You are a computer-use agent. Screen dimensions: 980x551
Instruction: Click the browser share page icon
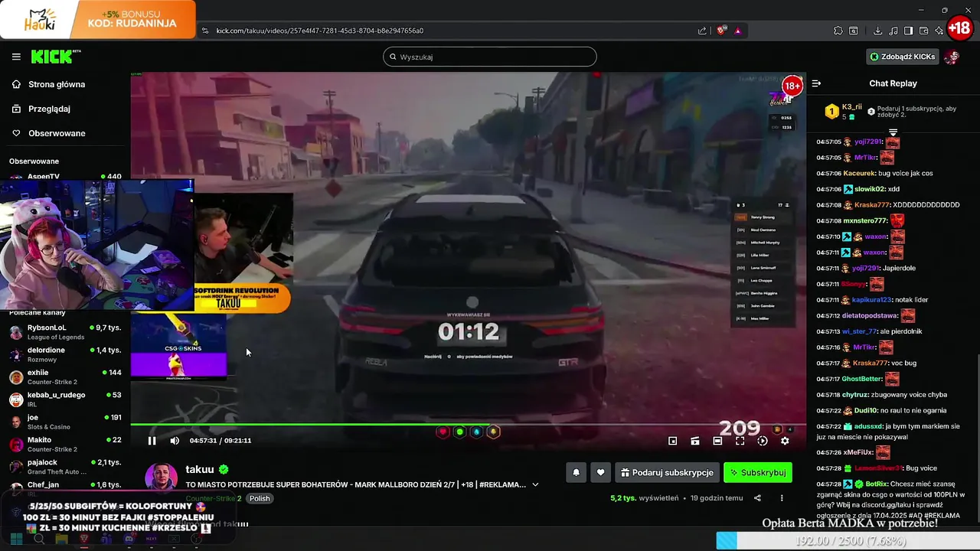pyautogui.click(x=702, y=31)
